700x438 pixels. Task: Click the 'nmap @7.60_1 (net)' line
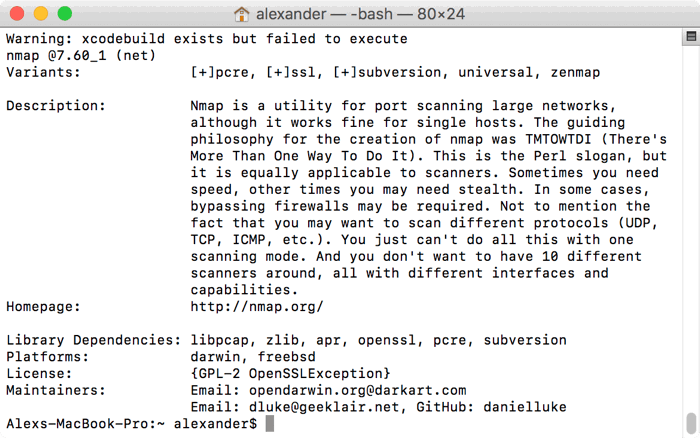[x=81, y=56]
